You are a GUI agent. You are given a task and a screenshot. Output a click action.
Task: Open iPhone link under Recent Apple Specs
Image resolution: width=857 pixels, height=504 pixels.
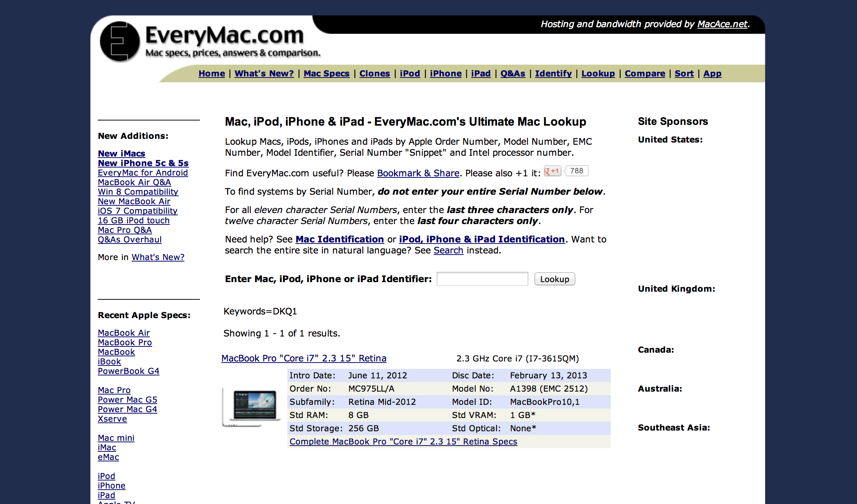[x=111, y=486]
